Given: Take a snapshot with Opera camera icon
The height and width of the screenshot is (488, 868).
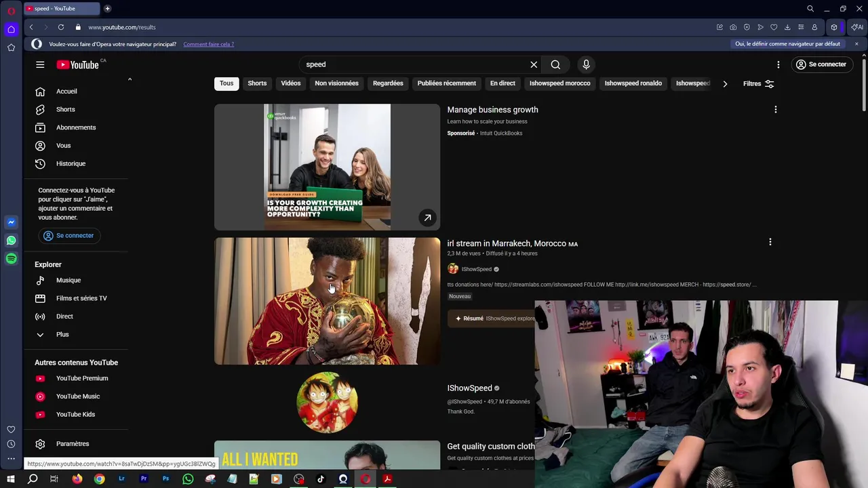Looking at the screenshot, I should tap(733, 27).
